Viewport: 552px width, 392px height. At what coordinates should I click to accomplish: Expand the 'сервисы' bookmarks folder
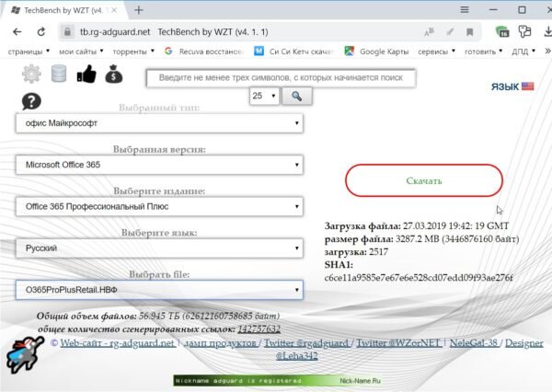(436, 52)
